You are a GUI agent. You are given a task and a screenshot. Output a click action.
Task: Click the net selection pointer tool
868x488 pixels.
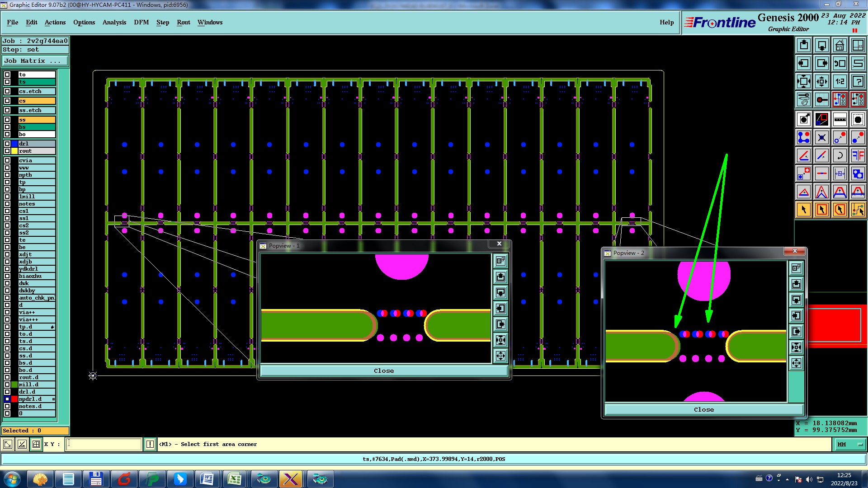[x=858, y=210]
